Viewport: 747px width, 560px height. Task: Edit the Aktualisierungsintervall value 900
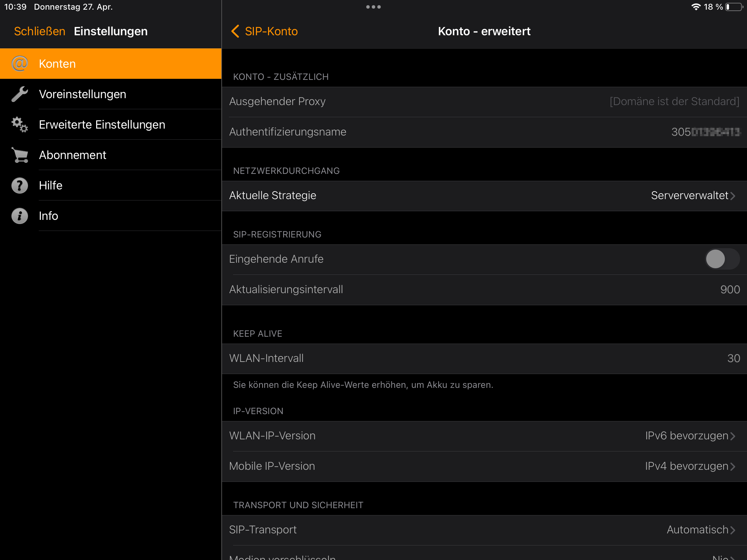click(730, 289)
